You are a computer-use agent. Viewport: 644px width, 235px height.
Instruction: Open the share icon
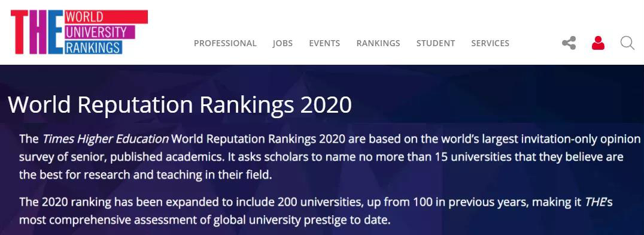569,43
